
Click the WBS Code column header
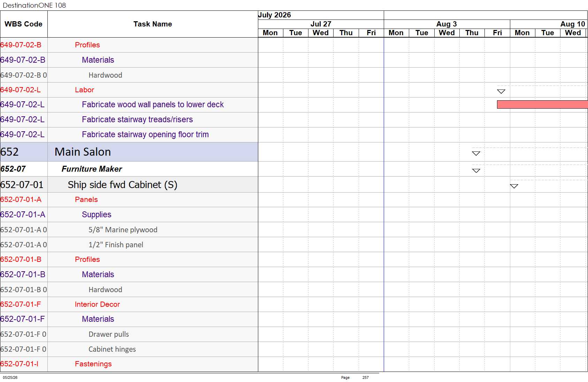click(24, 24)
